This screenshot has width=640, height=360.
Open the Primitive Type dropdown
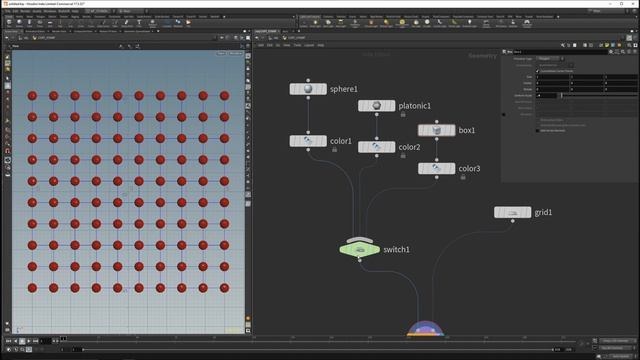(x=549, y=59)
